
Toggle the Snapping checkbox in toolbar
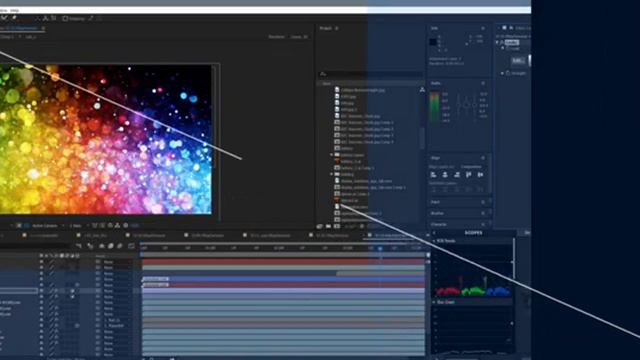coord(65,18)
